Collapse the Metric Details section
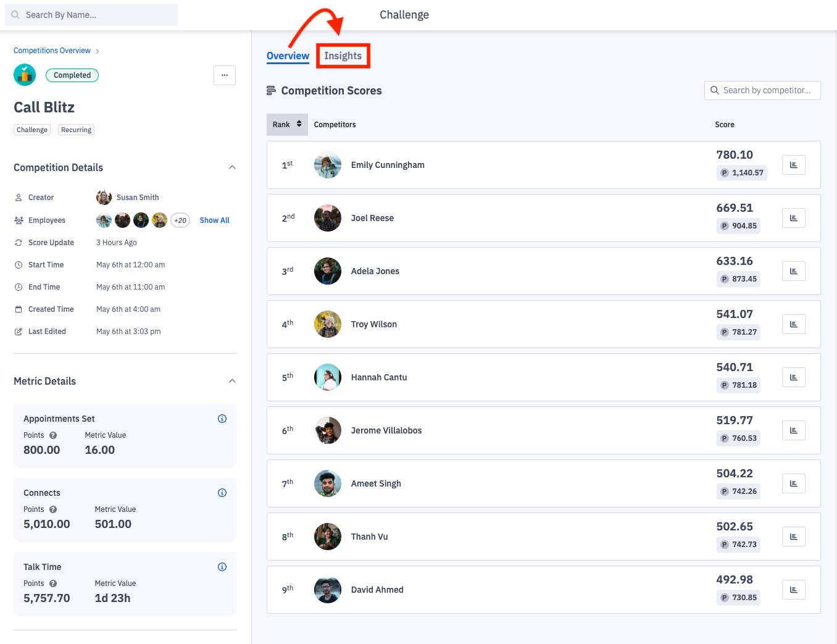 pyautogui.click(x=232, y=381)
